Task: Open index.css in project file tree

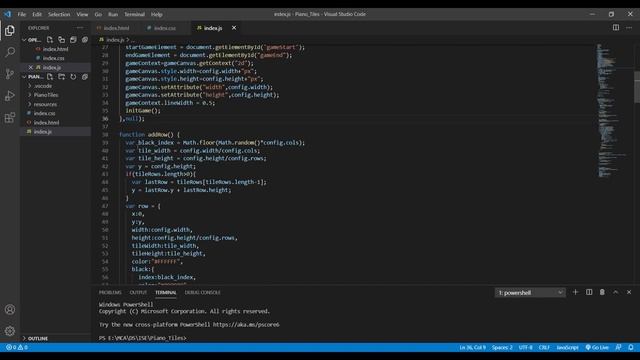Action: 44,113
